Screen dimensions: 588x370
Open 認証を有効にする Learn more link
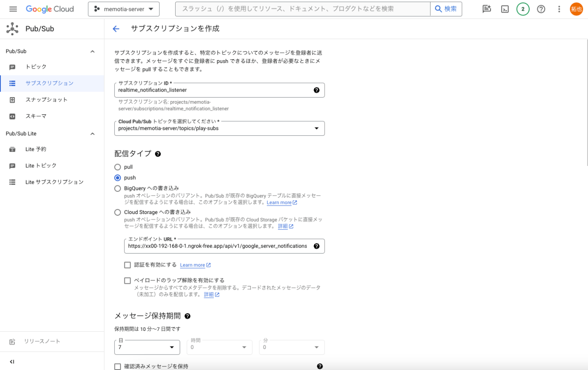coord(195,265)
